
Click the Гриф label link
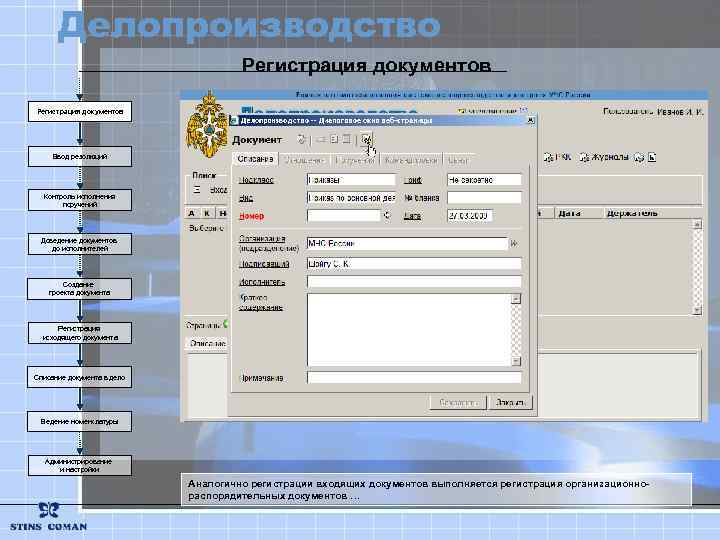tap(413, 180)
